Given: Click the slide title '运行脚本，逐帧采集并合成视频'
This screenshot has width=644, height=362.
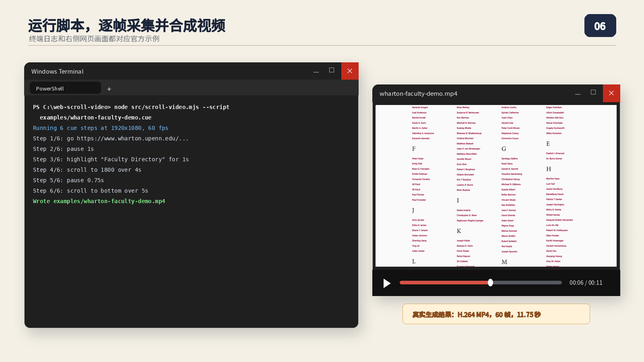Looking at the screenshot, I should pyautogui.click(x=127, y=26).
